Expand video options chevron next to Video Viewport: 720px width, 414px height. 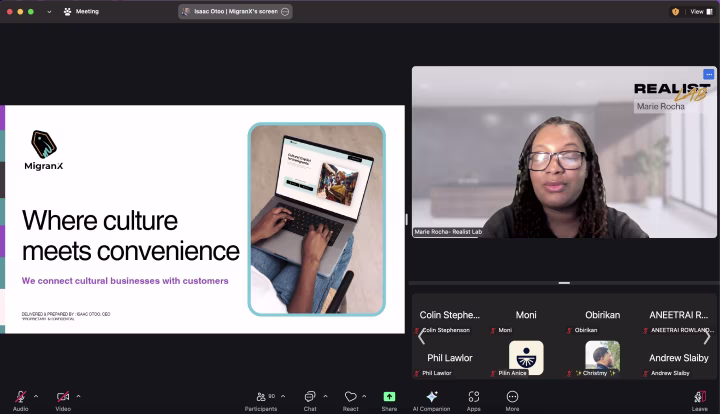[x=78, y=396]
